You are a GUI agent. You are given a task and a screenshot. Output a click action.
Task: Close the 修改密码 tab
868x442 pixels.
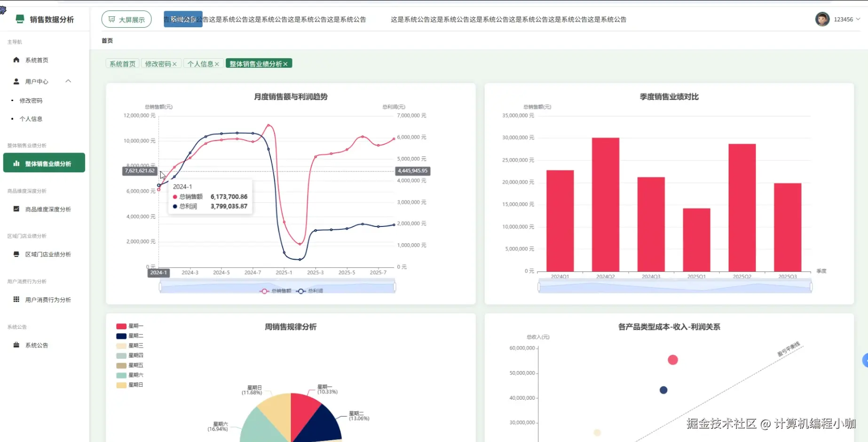tap(174, 64)
